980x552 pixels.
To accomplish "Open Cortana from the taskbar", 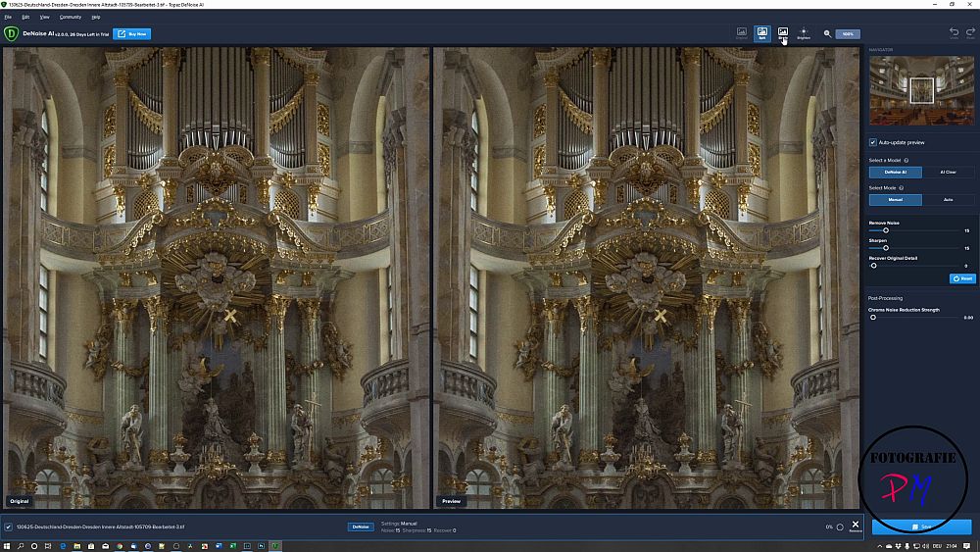I will 34,546.
